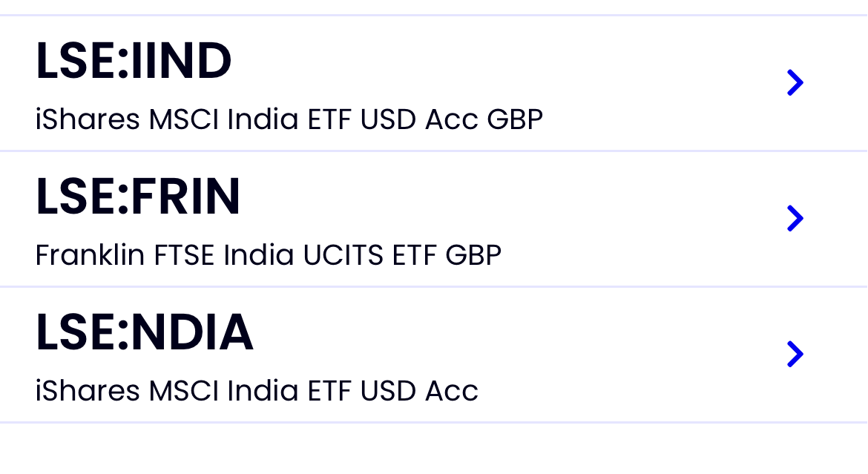Viewport: 868px width, 474px height.
Task: Open the LSE:IIND ticker heading
Action: (134, 62)
